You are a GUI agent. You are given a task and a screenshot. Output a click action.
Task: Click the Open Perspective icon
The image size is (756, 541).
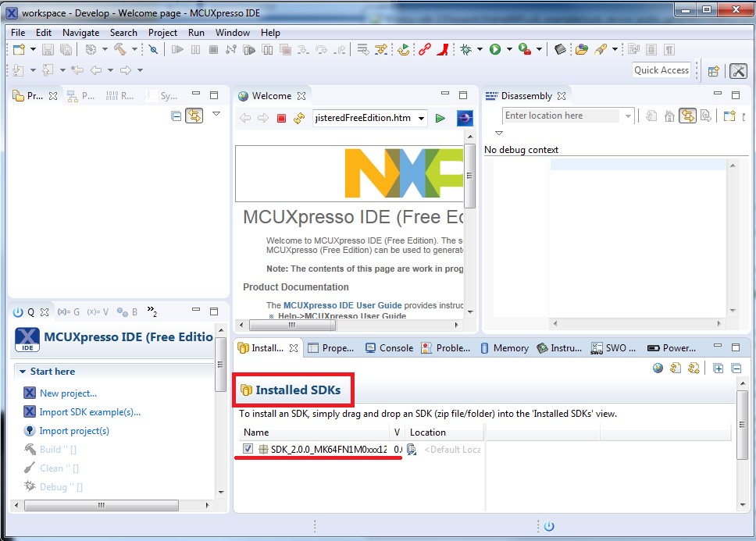point(714,71)
